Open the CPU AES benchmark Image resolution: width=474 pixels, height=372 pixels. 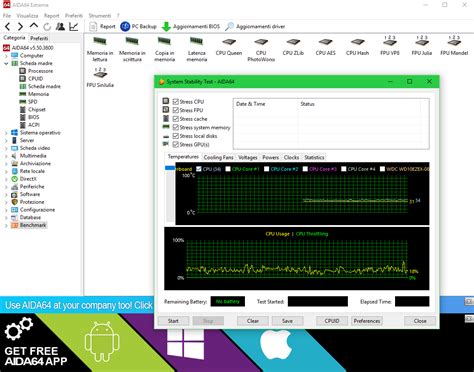325,46
